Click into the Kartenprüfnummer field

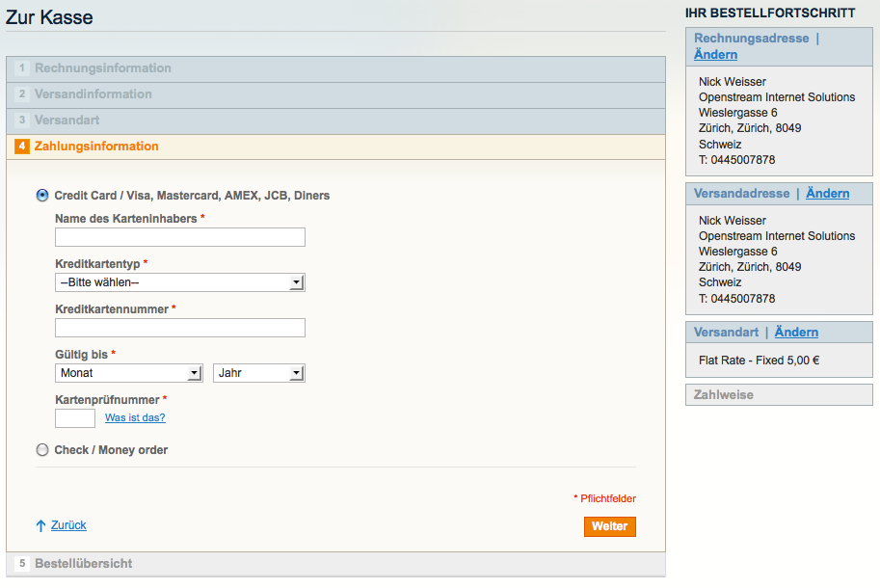tap(75, 418)
